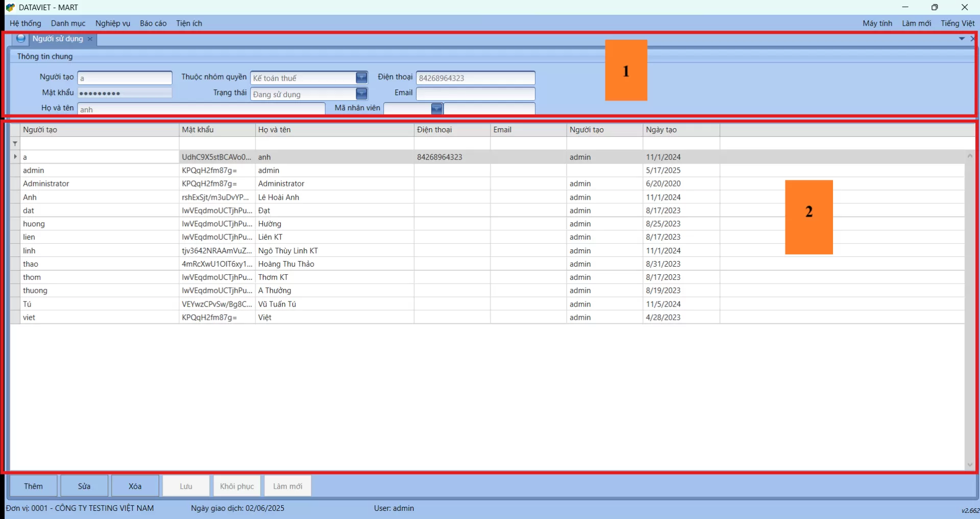Screen dimensions: 980x519
Task: Select the Administrator row in the grid
Action: point(46,184)
